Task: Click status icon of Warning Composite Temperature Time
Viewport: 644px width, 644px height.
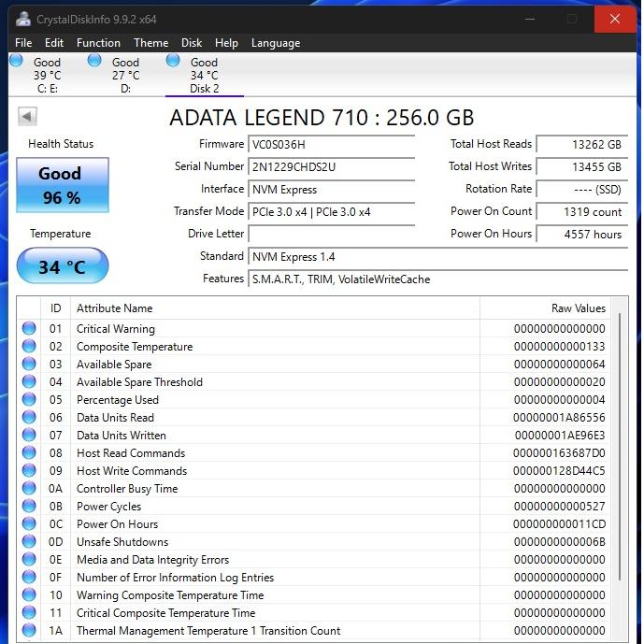Action: coord(29,594)
